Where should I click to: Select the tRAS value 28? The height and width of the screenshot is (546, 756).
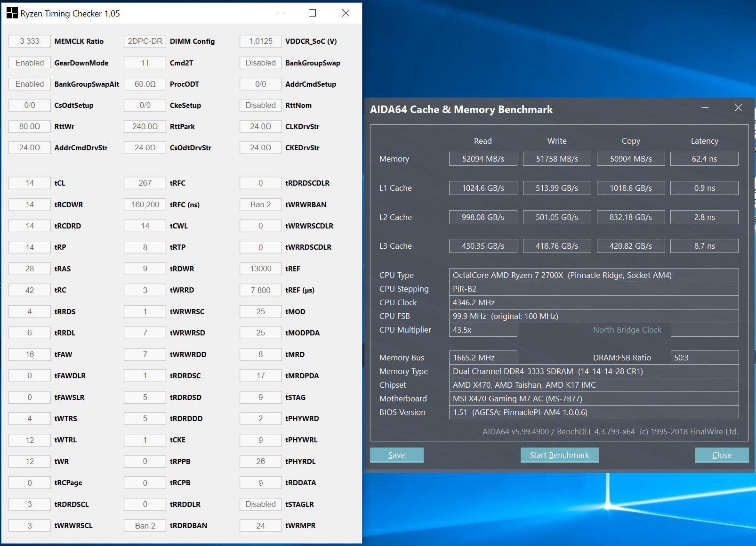(30, 269)
